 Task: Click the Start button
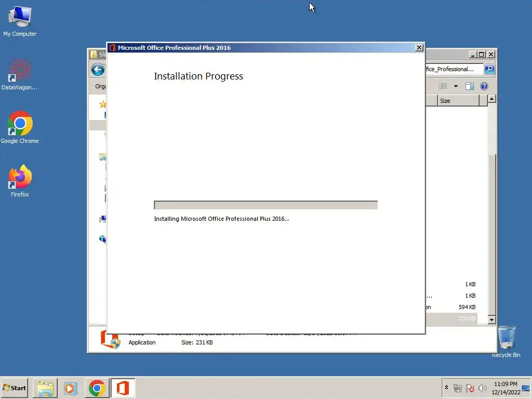14,388
